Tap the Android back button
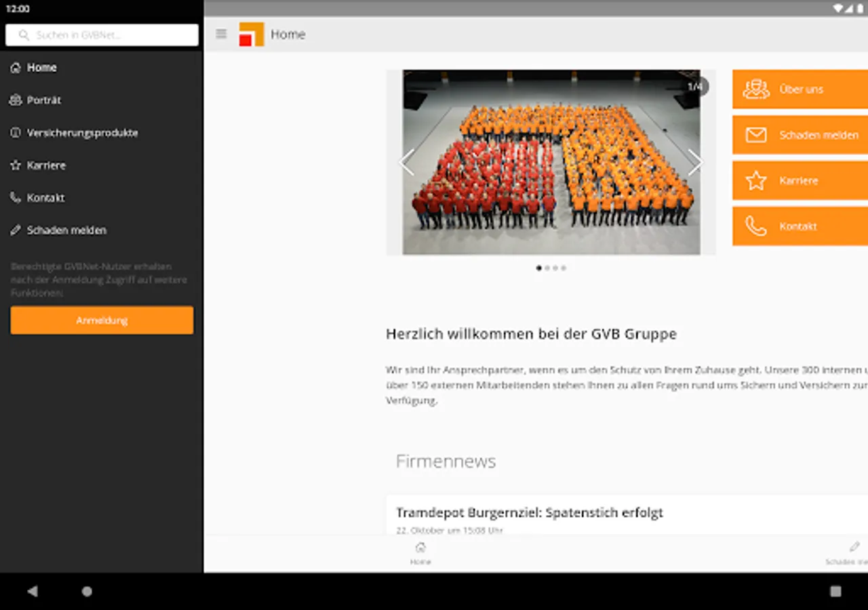The width and height of the screenshot is (868, 610). point(32,591)
